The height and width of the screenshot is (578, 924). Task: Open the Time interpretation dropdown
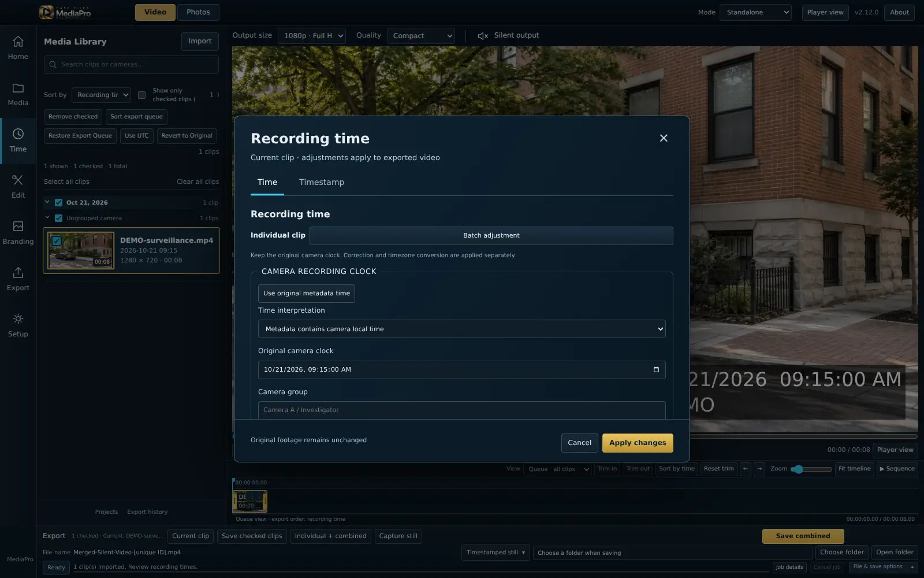tap(461, 329)
